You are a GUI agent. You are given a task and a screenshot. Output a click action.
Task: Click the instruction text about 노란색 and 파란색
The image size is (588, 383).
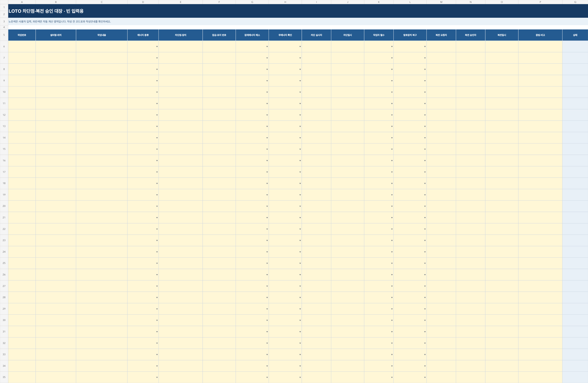click(59, 22)
